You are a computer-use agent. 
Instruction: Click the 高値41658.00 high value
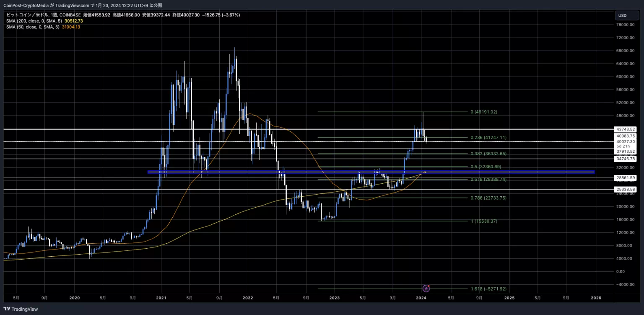[126, 15]
